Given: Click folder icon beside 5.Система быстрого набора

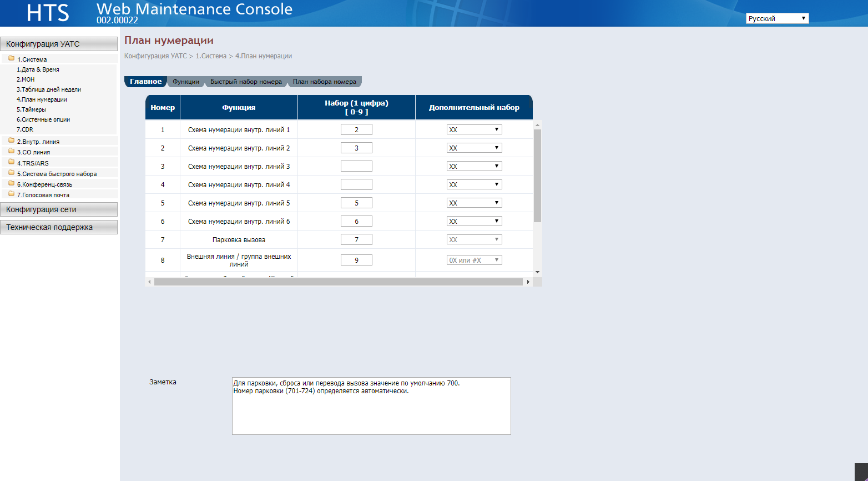Looking at the screenshot, I should (11, 173).
